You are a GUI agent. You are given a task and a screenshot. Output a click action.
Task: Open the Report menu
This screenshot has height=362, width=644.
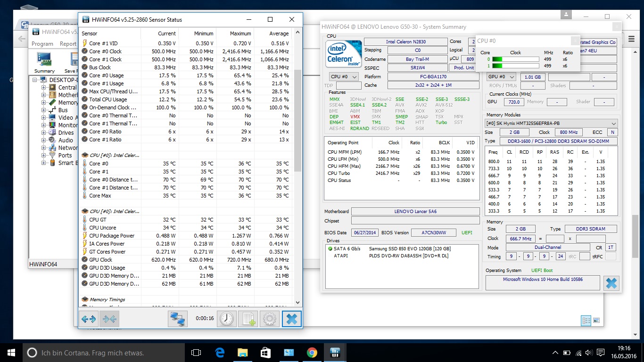click(x=68, y=44)
